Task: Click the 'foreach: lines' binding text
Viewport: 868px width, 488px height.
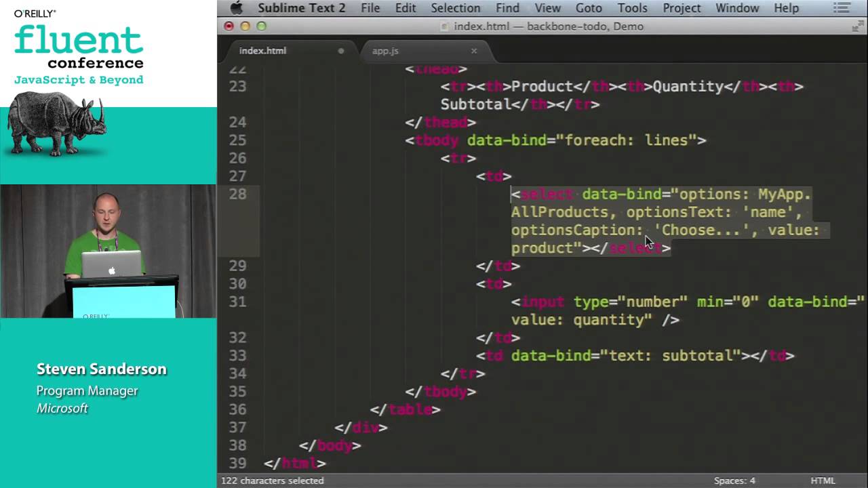Action: 627,140
